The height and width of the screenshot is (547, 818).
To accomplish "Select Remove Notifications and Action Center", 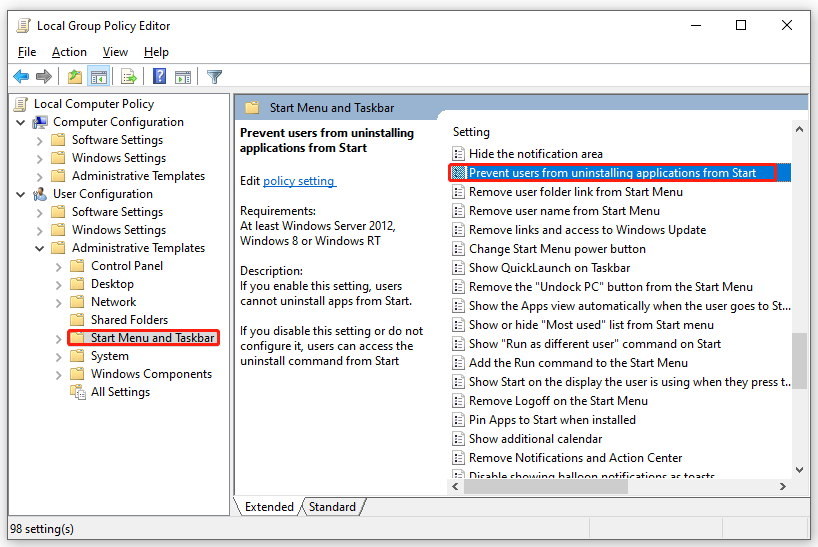I will tap(575, 458).
